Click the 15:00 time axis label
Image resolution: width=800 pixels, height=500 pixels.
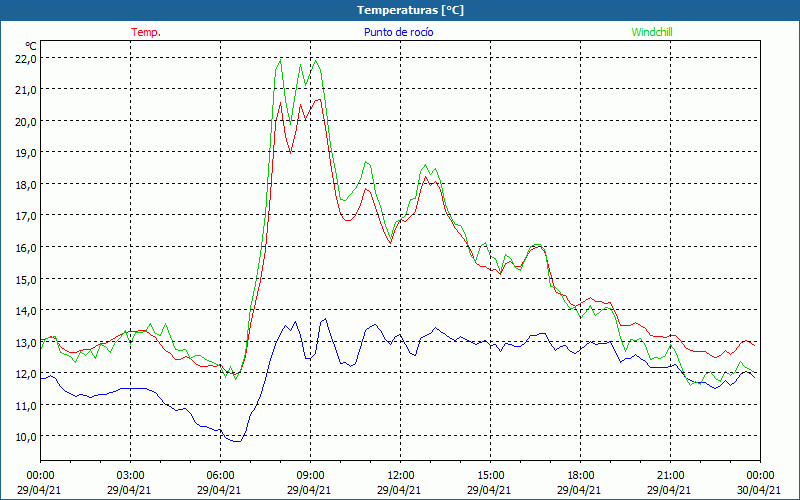(x=490, y=476)
